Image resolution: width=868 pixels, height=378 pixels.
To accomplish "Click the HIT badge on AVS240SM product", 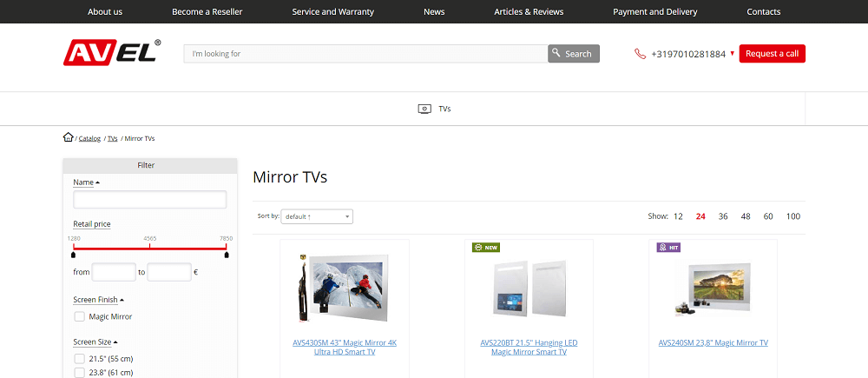I will [x=668, y=247].
